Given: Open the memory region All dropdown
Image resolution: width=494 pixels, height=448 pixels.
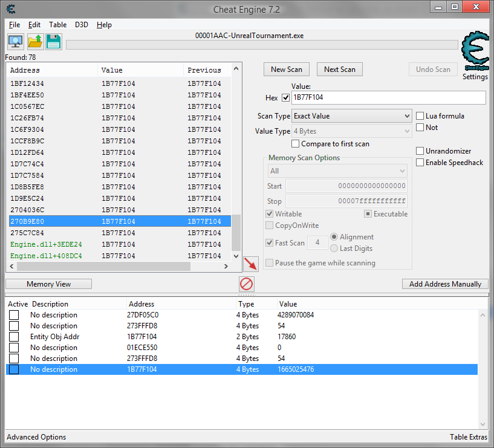Looking at the screenshot, I should coord(337,171).
